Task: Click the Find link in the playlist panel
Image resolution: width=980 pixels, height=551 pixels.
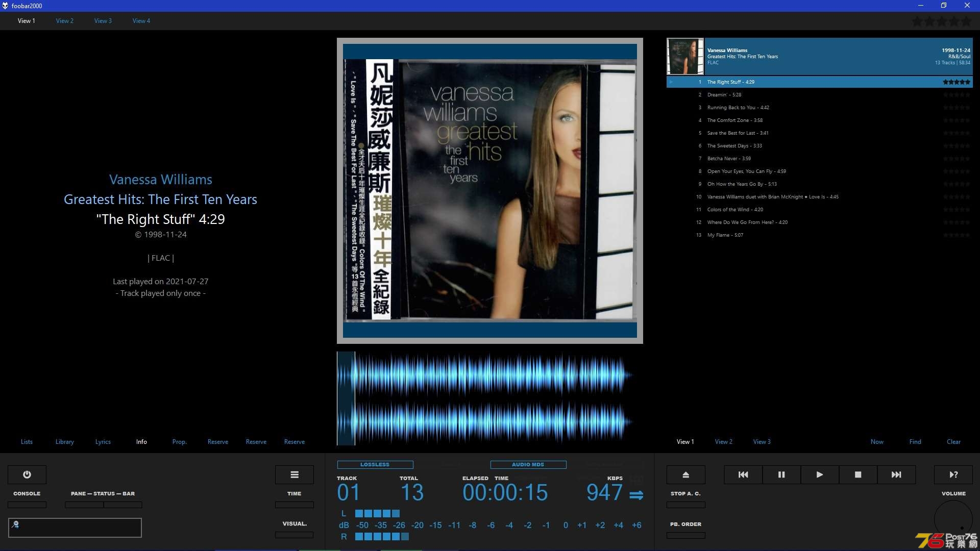Action: coord(915,442)
